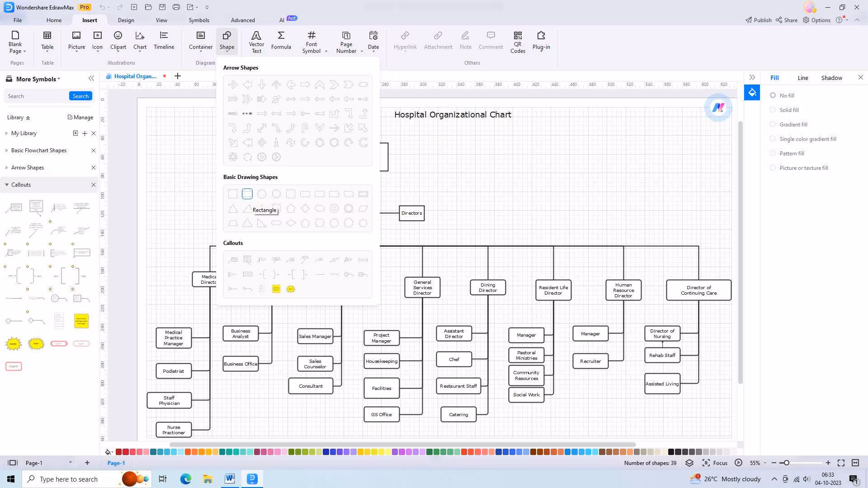Click the Search button in symbols panel
Image resolution: width=868 pixels, height=488 pixels.
(x=80, y=96)
